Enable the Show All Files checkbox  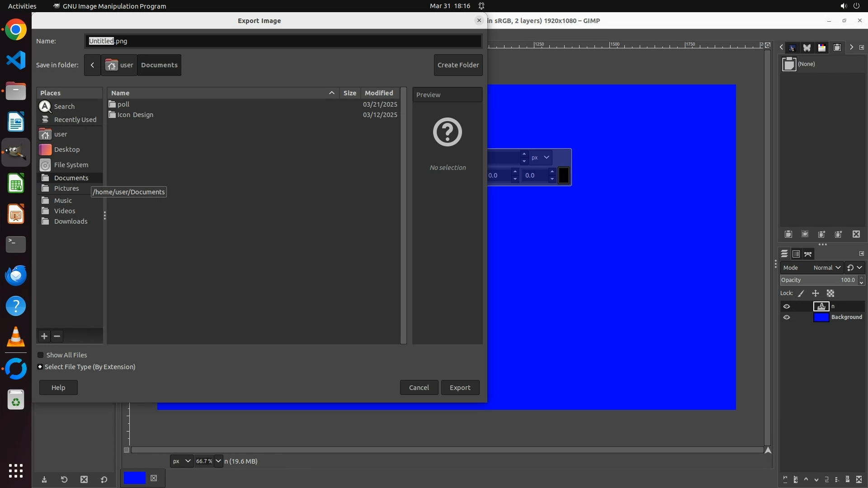coord(41,355)
